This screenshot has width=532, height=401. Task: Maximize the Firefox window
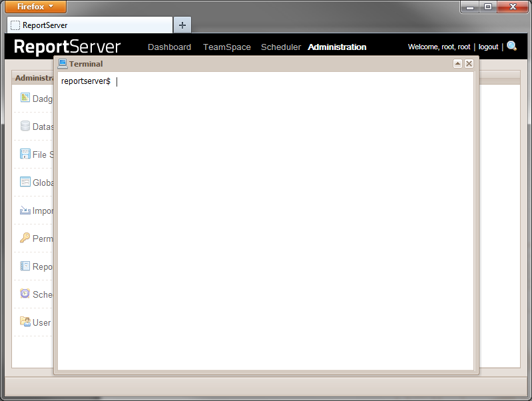click(488, 7)
